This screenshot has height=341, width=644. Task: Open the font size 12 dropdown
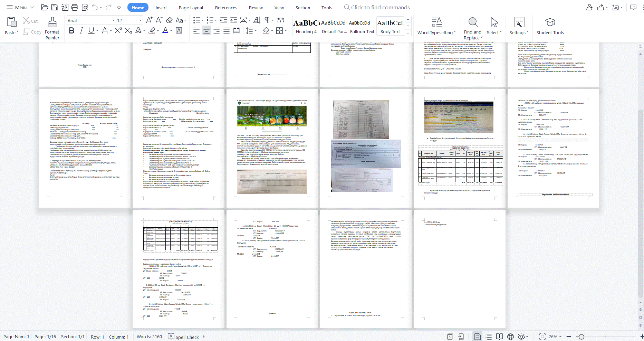[140, 20]
